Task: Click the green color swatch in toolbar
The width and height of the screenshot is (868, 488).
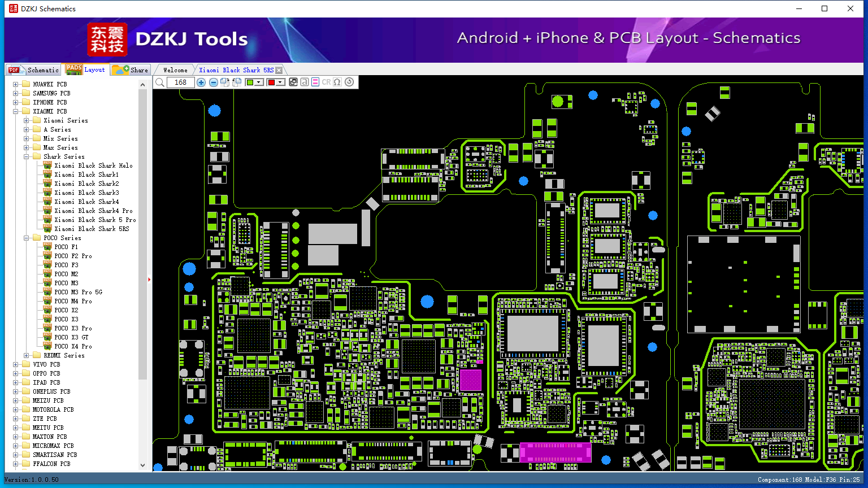Action: [250, 82]
